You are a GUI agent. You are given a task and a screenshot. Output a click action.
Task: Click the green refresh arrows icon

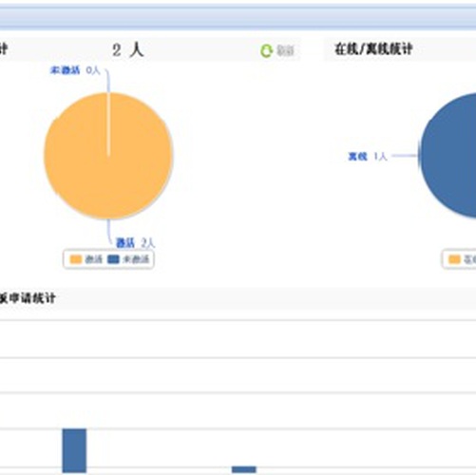[266, 50]
